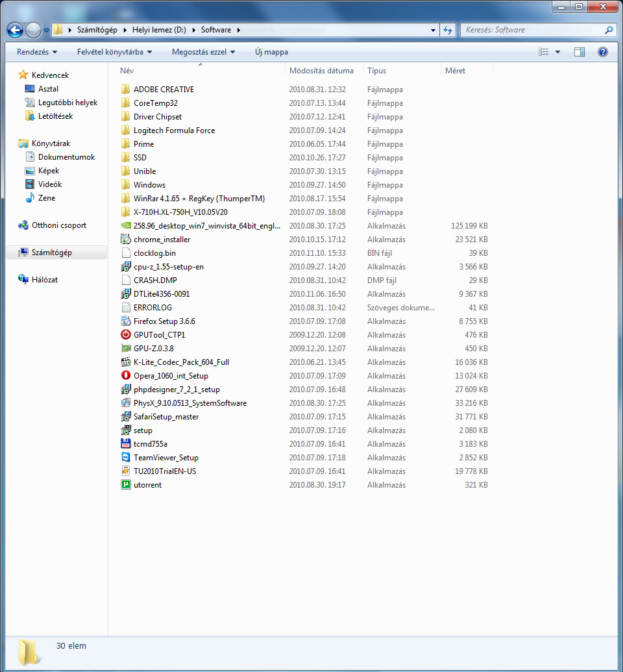The height and width of the screenshot is (672, 623).
Task: Select the K-Lite_Codec_Pack_604_Full icon
Action: pos(125,362)
